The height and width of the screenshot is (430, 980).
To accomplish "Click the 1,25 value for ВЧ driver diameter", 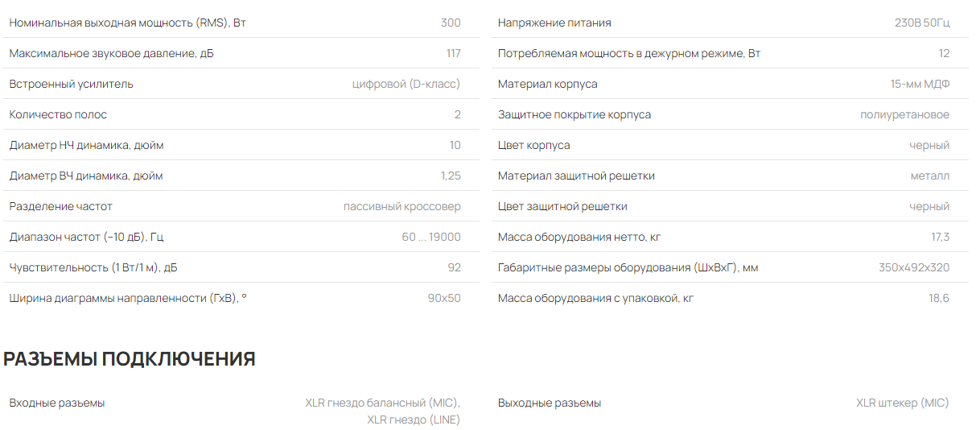I will point(451,176).
